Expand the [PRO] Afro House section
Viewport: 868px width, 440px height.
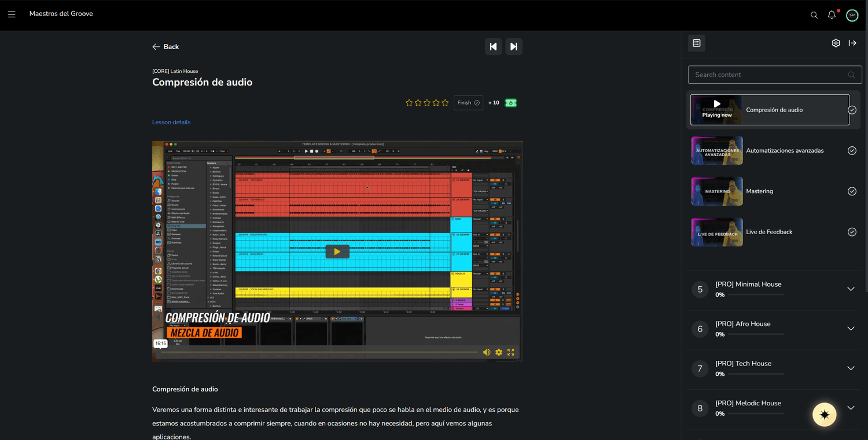[851, 328]
